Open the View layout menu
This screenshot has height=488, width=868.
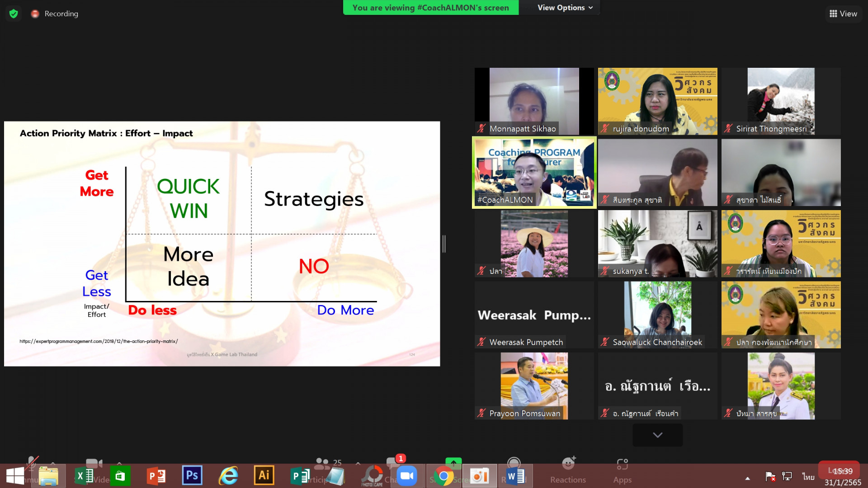843,14
